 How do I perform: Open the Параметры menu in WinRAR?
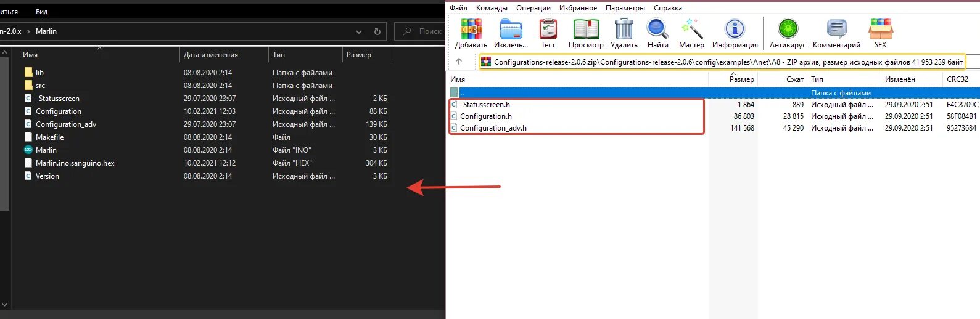pos(625,8)
